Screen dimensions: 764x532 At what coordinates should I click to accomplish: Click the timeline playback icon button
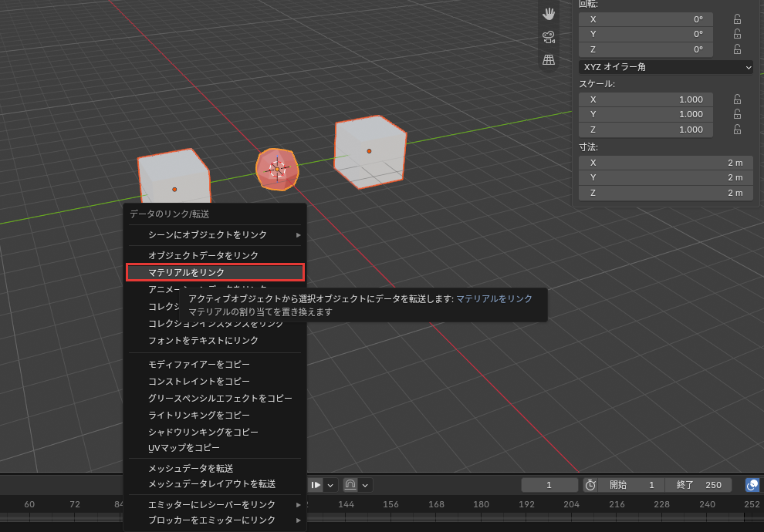point(316,485)
